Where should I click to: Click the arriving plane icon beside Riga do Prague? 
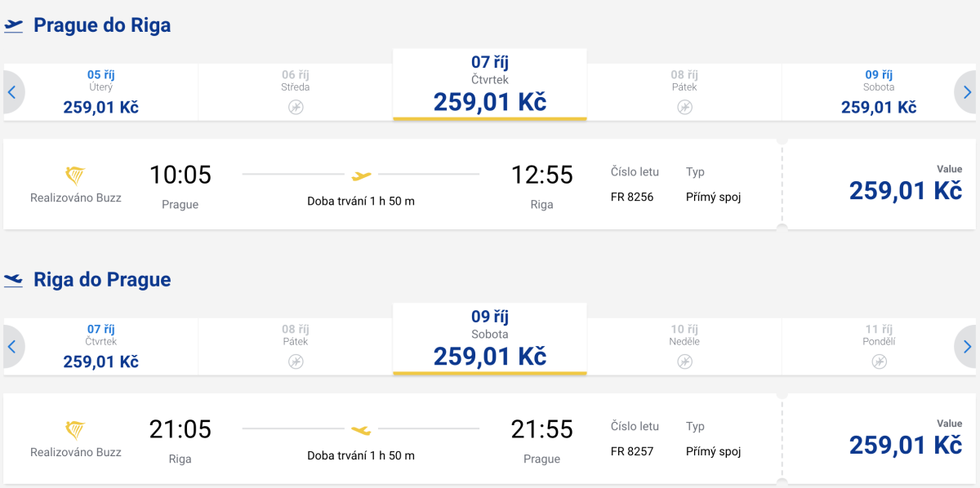click(14, 280)
